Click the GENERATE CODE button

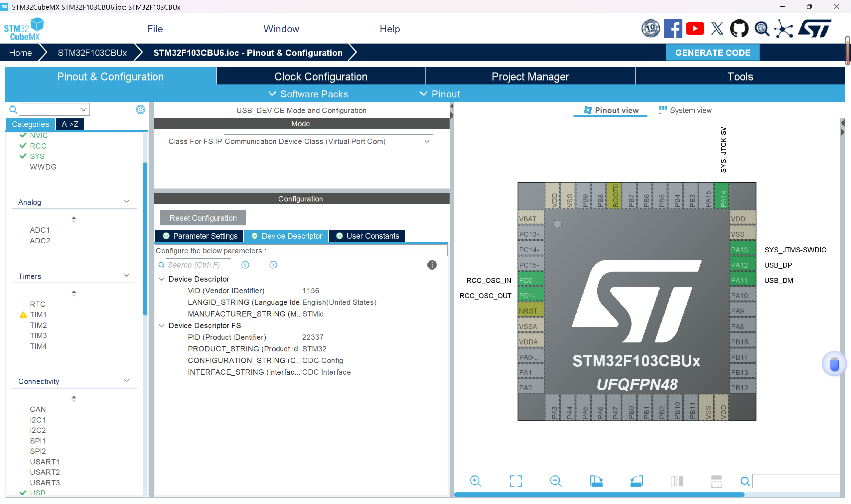(713, 53)
